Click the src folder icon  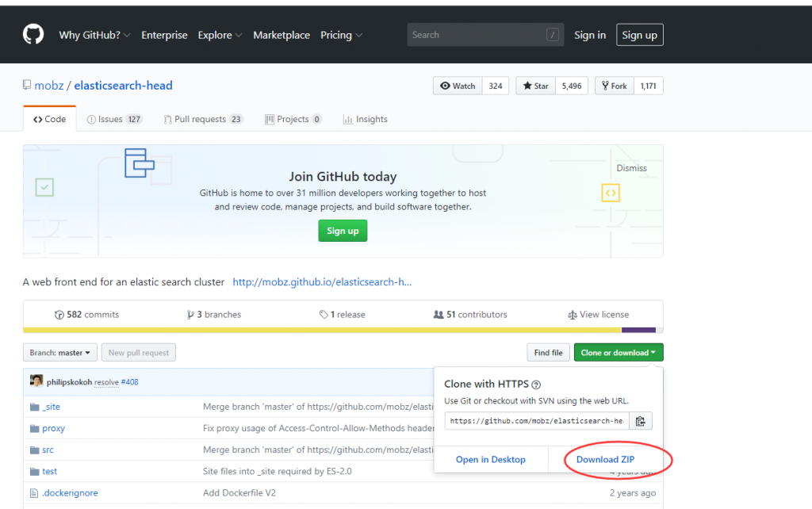pyautogui.click(x=35, y=450)
